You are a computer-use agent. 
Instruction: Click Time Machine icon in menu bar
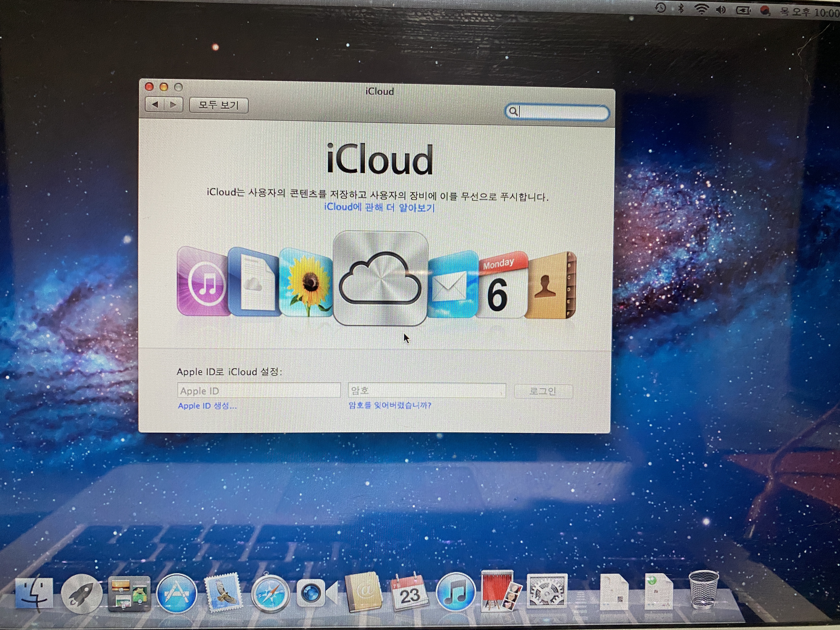(660, 8)
